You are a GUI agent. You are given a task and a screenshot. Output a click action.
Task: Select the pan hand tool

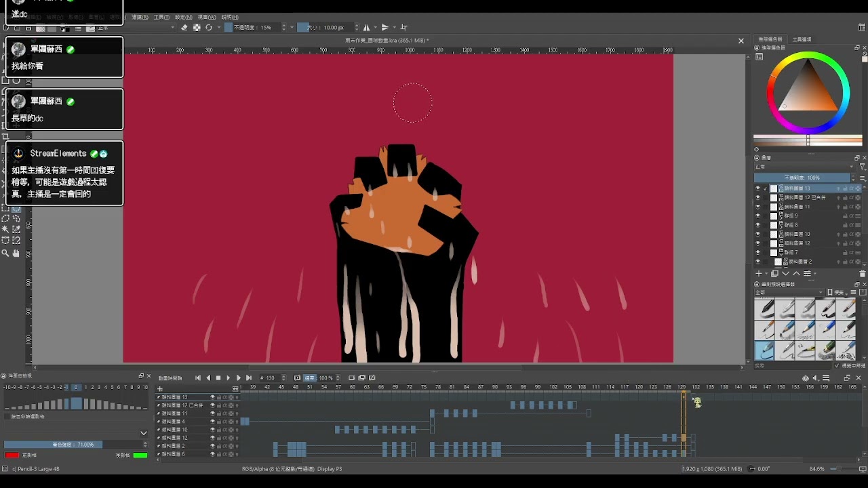pyautogui.click(x=16, y=253)
